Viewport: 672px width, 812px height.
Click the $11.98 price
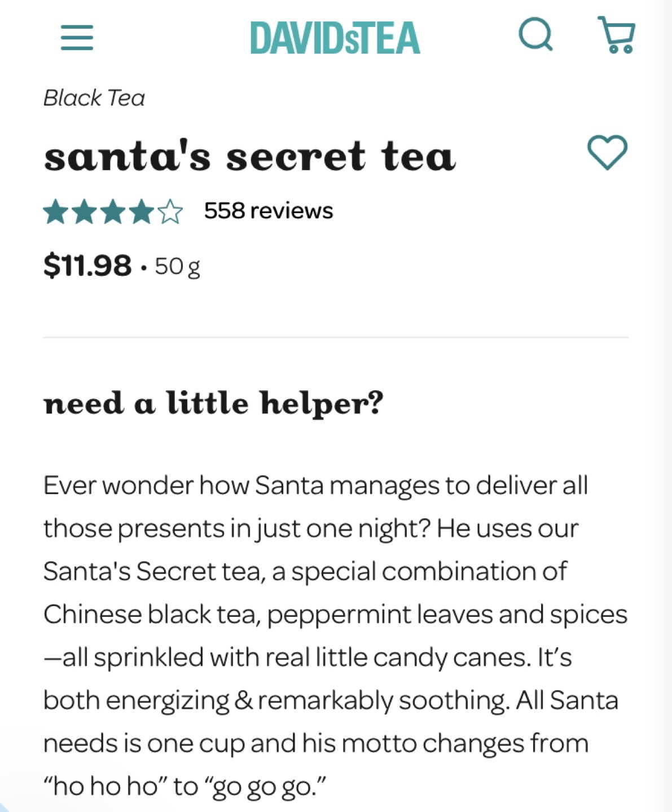(x=87, y=265)
